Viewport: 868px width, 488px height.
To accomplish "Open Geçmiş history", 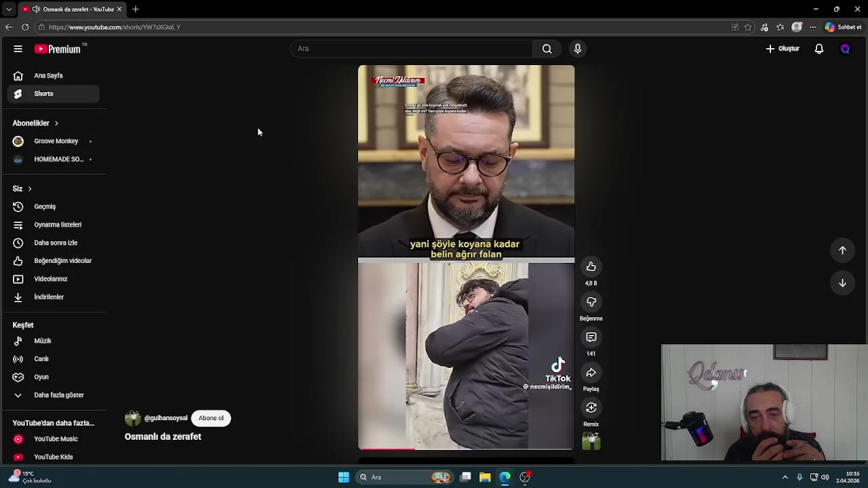I will tap(53, 207).
